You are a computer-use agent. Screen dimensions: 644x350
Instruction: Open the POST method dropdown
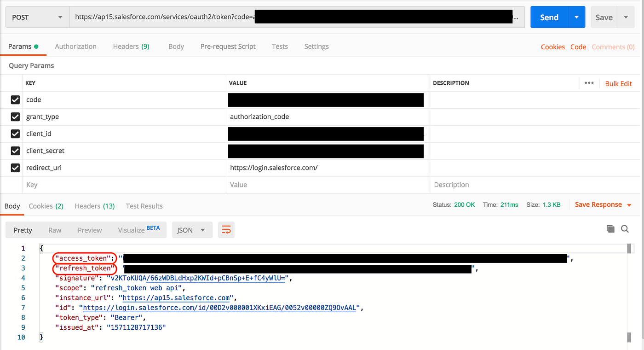pos(59,17)
